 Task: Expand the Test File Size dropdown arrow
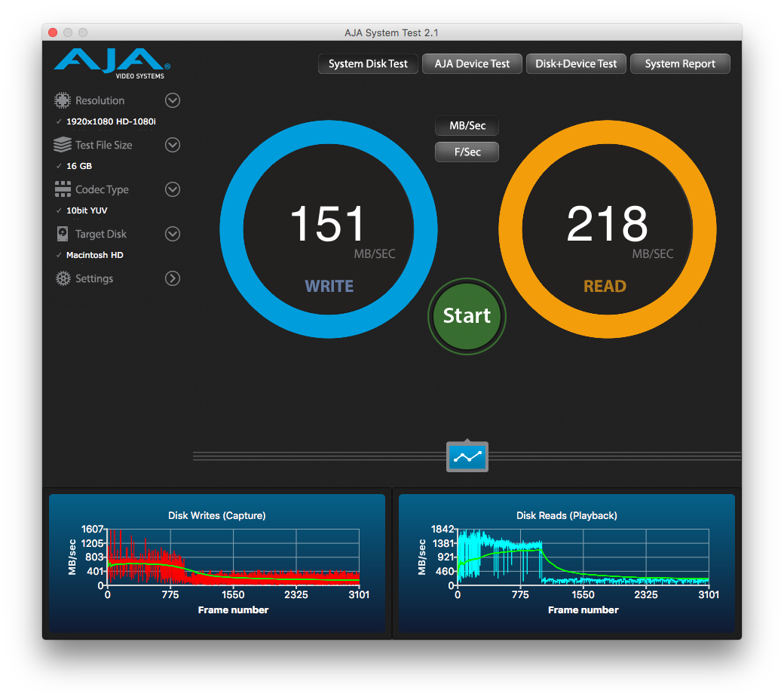point(173,145)
